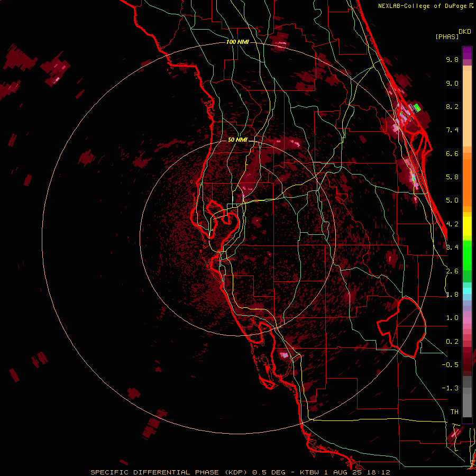This screenshot has height=476, width=476.
Task: Pick the cyan band of the color bar
Action: [467, 291]
